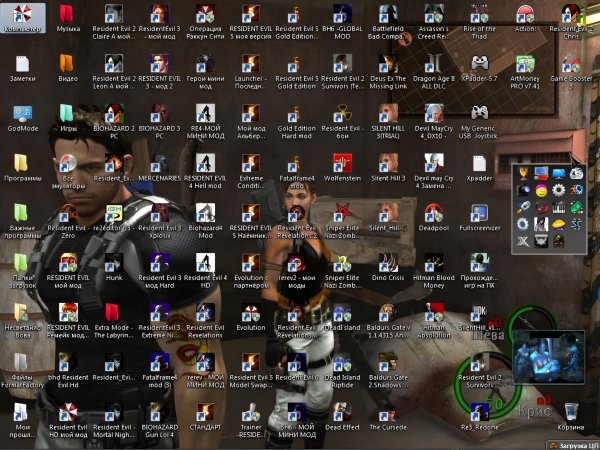600x450 pixels.
Task: Open Game Booster 3 shortcut
Action: click(x=571, y=72)
